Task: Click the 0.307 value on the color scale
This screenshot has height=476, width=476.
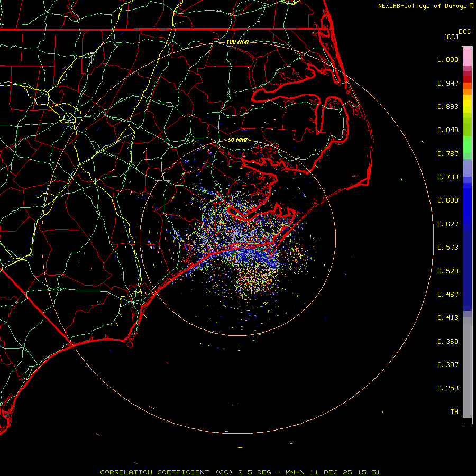Action: [448, 365]
